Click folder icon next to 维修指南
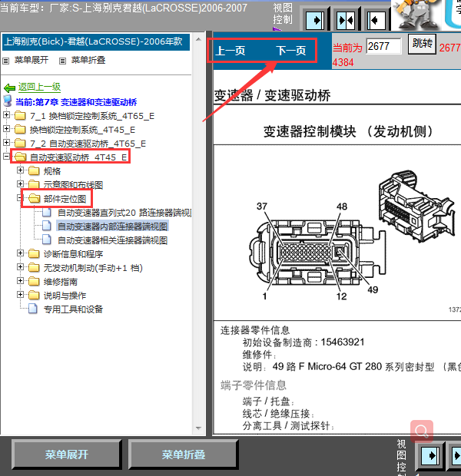This screenshot has width=461, height=476. click(x=34, y=281)
